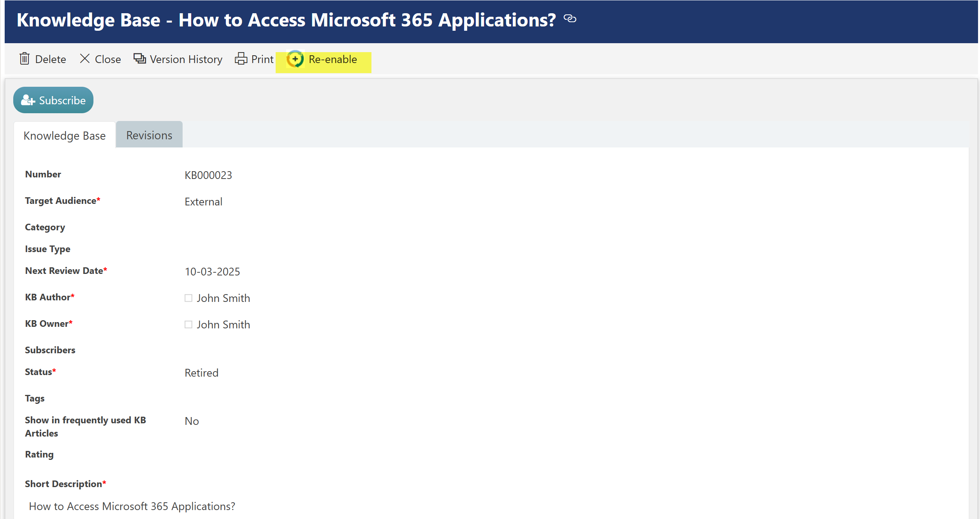Click the trash can Delete icon

point(25,59)
